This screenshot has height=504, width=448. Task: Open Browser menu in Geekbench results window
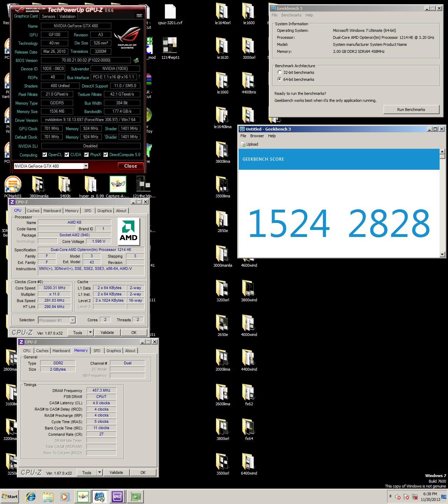point(257,136)
